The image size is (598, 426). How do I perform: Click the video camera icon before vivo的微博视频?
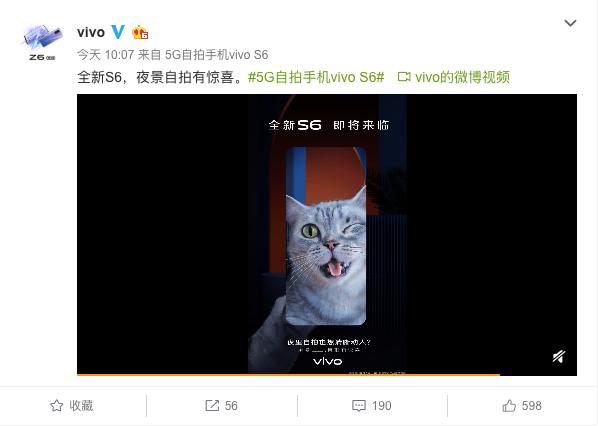[404, 77]
